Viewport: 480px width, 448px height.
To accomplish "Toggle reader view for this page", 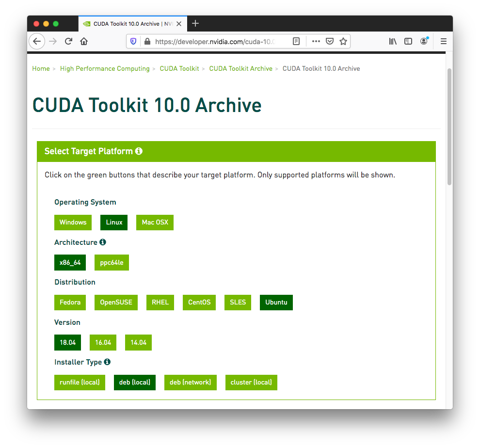I will [x=296, y=41].
